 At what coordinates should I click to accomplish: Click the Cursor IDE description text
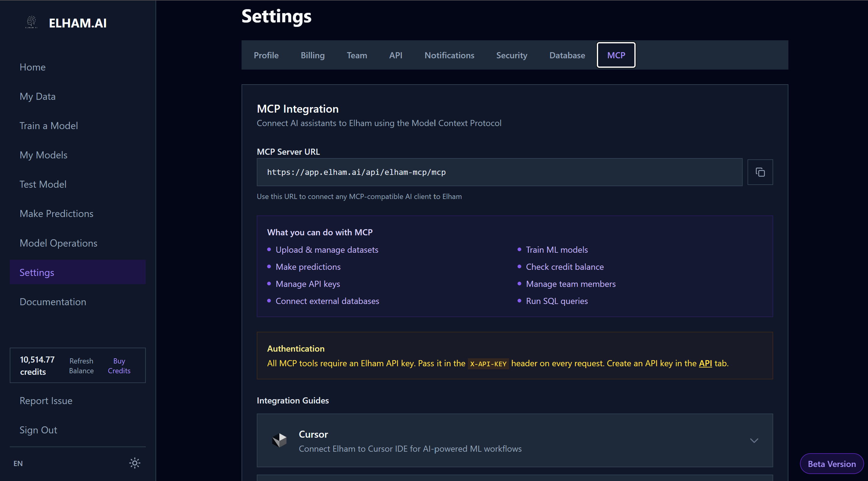coord(410,449)
